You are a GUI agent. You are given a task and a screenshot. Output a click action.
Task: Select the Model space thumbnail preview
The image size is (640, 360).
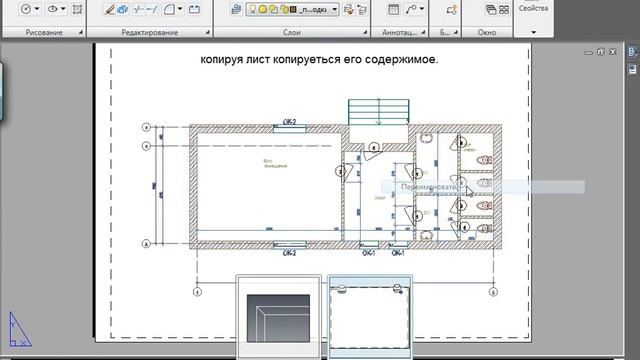[278, 318]
